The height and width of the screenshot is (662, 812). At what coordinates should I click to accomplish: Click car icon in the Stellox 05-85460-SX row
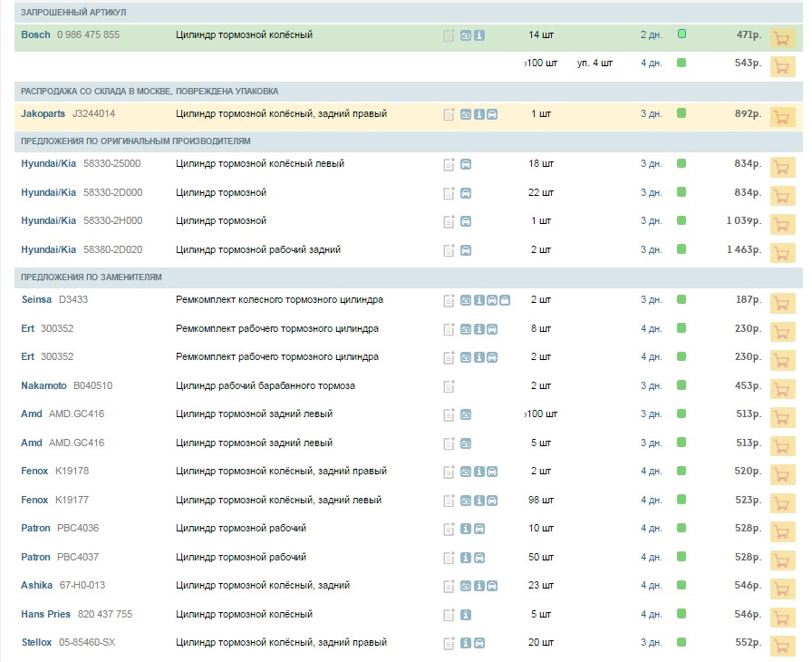tap(479, 643)
